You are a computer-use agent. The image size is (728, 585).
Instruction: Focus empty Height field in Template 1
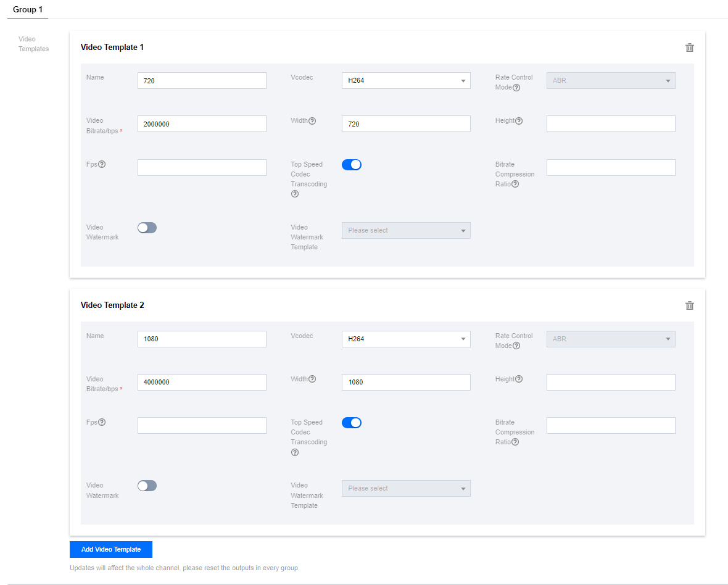coord(611,124)
